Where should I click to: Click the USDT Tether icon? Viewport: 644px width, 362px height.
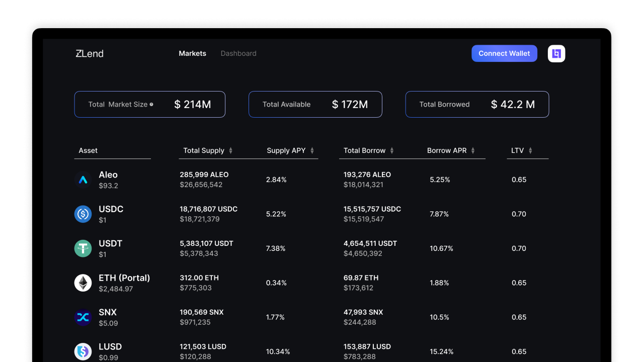83,248
